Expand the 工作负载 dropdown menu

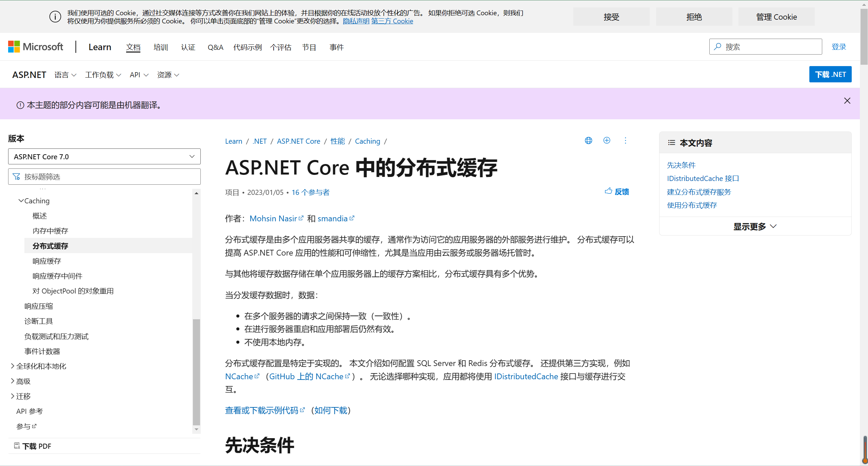tap(103, 75)
